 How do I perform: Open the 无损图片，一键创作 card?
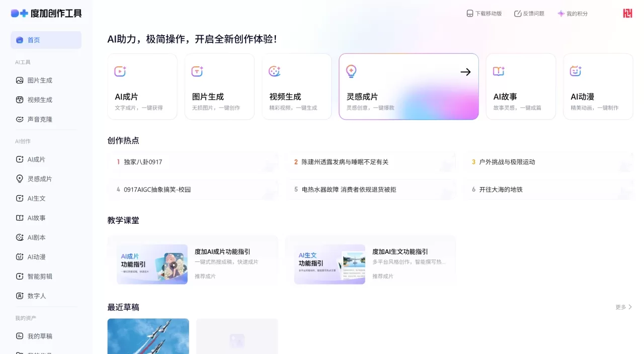click(219, 86)
